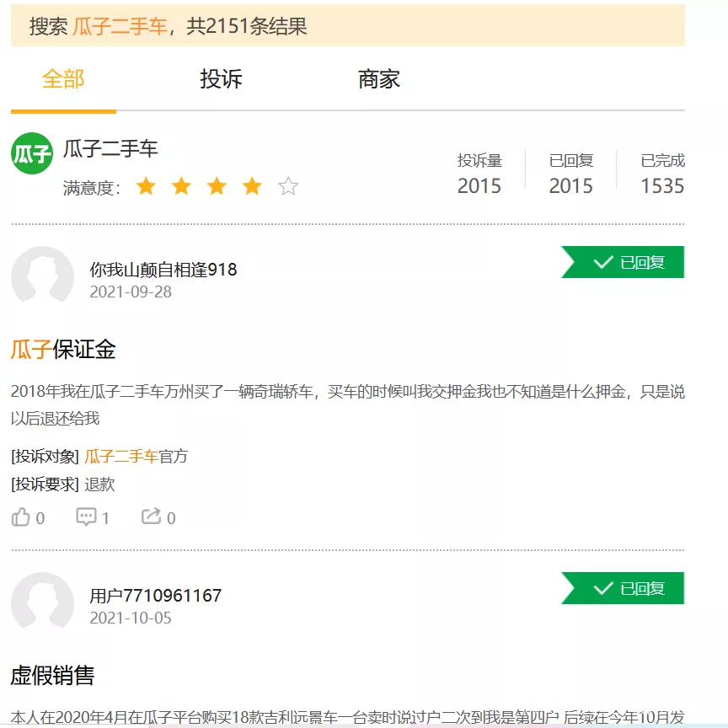Click 已回复 badge on 虚假销售 complaint

pyautogui.click(x=624, y=588)
